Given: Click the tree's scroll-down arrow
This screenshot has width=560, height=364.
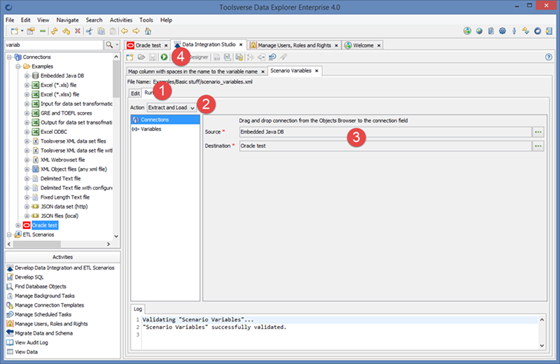Looking at the screenshot, I should 116,236.
